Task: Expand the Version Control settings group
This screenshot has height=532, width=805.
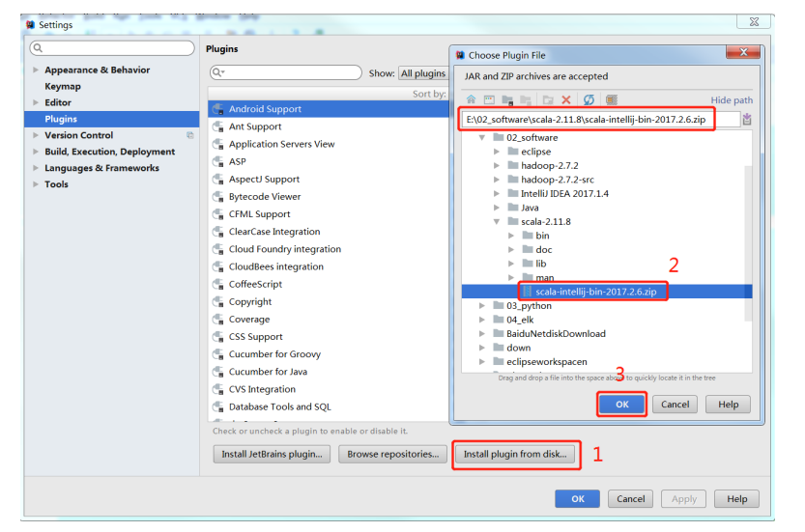Action: tap(36, 135)
